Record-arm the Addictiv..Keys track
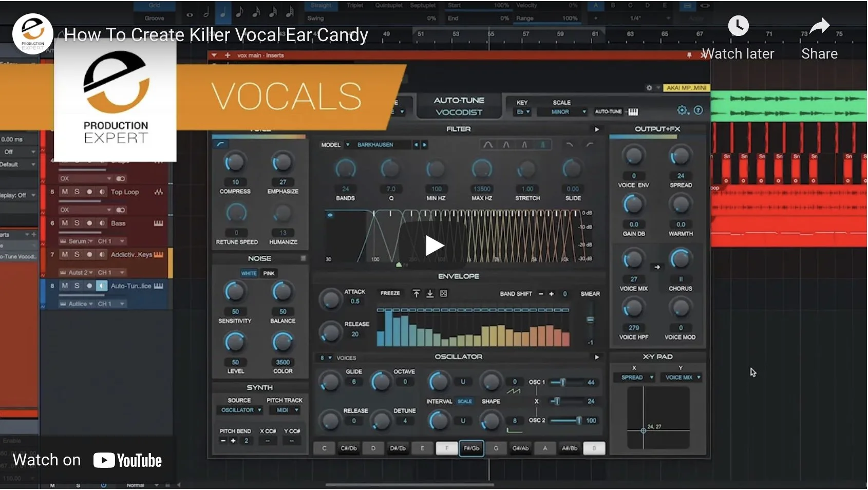 (x=89, y=255)
